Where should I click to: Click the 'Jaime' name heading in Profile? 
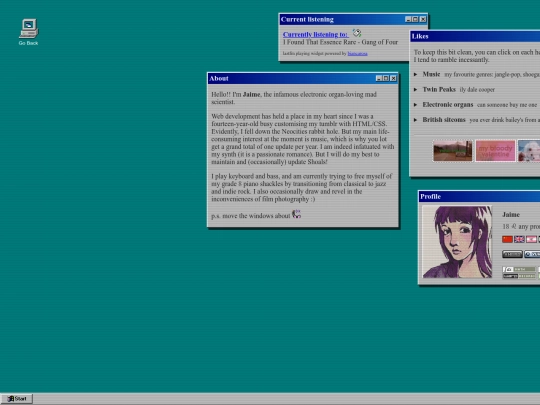tap(511, 215)
